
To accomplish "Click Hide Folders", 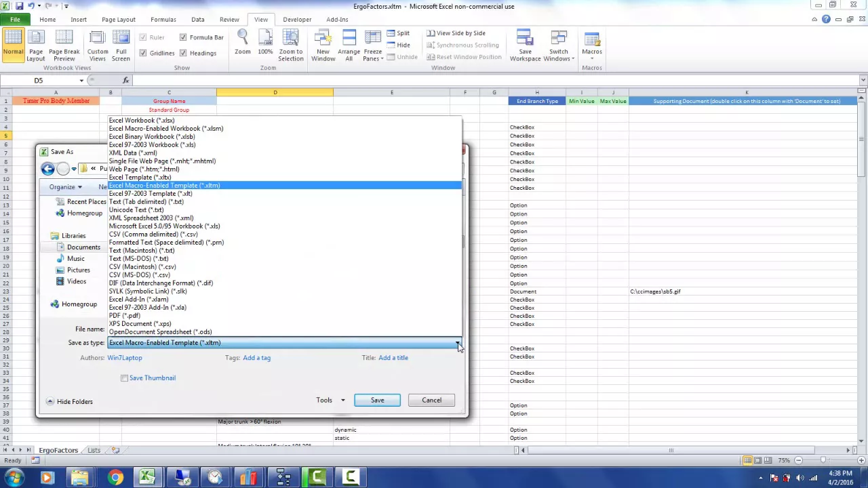I will [x=69, y=401].
